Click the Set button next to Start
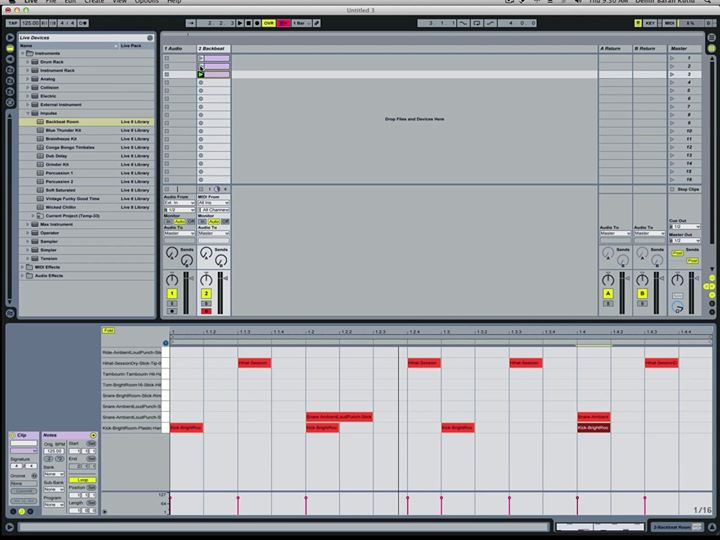The image size is (720, 540). pos(91,444)
